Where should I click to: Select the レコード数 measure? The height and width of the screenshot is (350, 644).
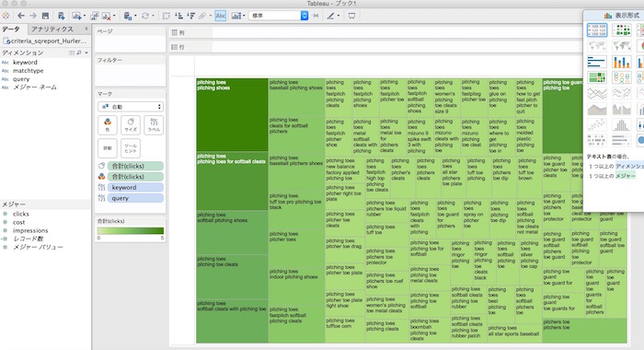click(28, 239)
